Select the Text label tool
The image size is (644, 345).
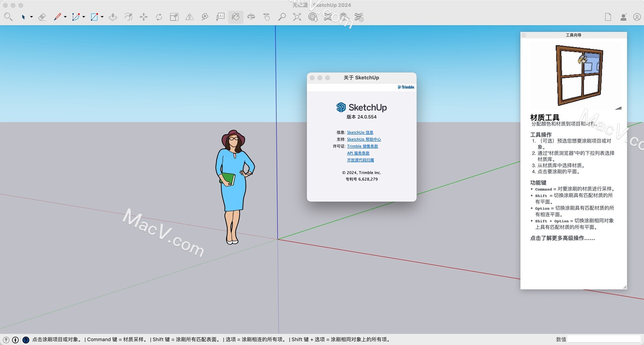click(x=220, y=17)
